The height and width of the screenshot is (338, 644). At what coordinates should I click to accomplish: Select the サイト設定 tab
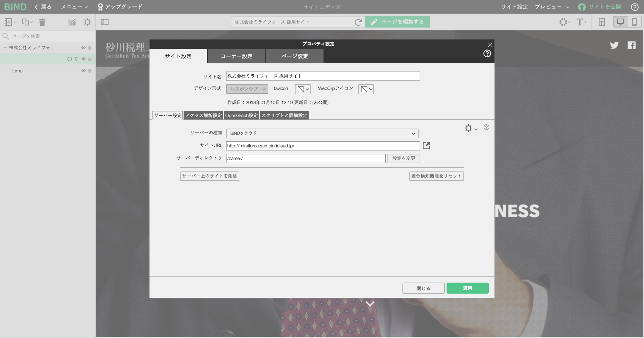point(178,56)
